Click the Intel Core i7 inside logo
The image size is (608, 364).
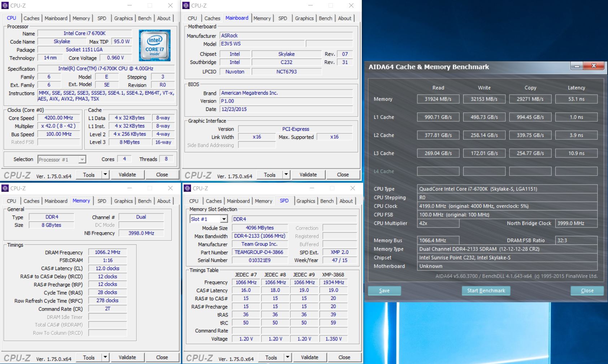155,45
